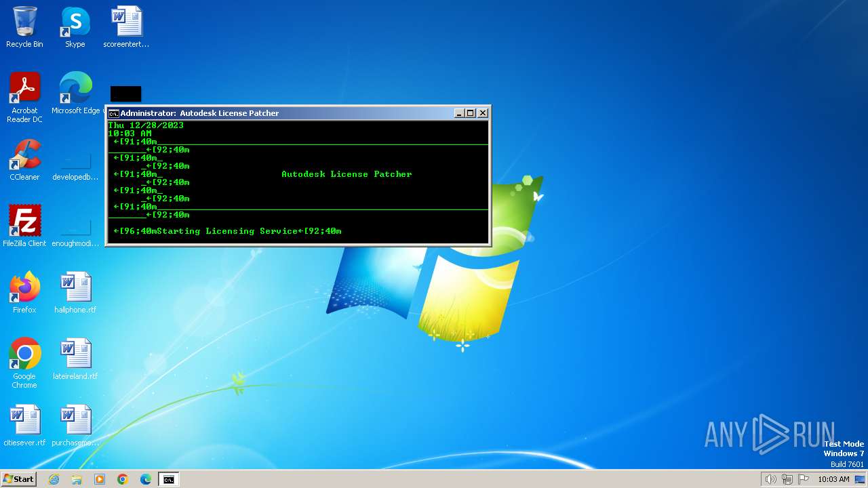Open the volume speaker tray icon
Screen dimensions: 868x488
point(770,479)
